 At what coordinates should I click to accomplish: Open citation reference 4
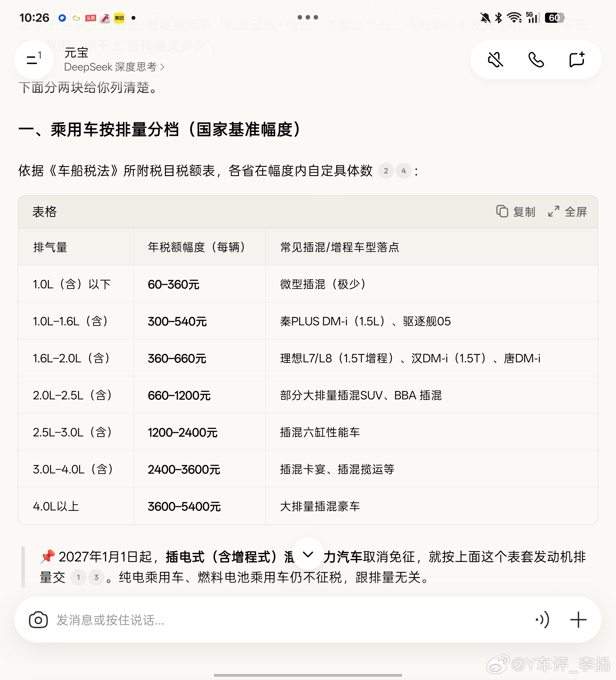(x=404, y=171)
